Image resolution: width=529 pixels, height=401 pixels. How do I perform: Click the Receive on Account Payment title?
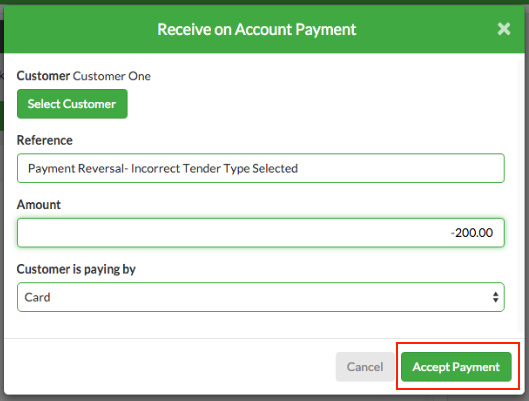(x=257, y=30)
